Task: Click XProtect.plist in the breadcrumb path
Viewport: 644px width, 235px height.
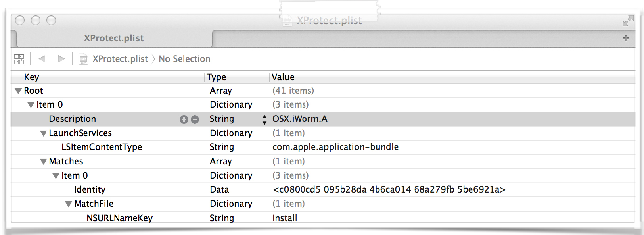Action: 120,59
